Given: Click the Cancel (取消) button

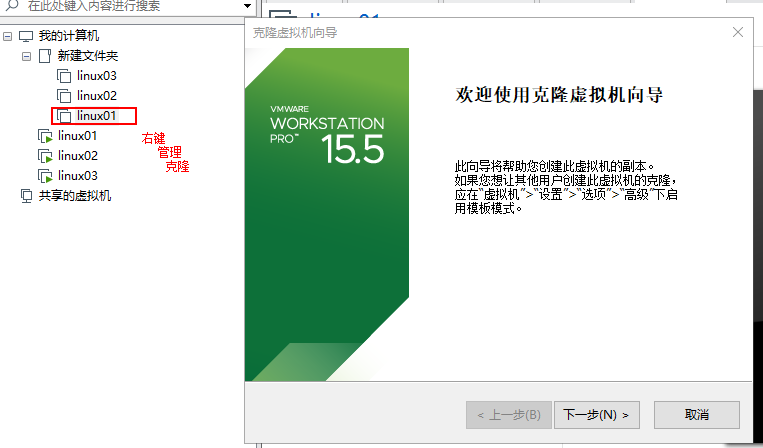Looking at the screenshot, I should (x=697, y=414).
